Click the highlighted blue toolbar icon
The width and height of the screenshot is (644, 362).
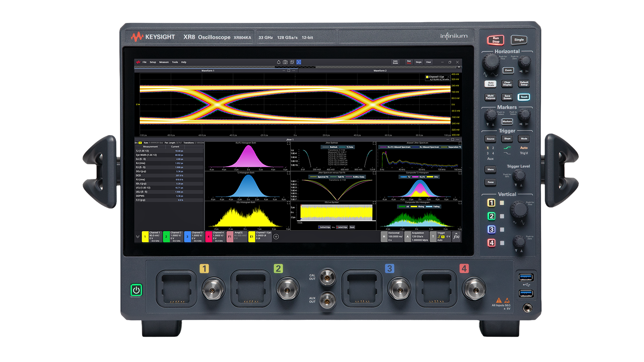[x=299, y=62]
